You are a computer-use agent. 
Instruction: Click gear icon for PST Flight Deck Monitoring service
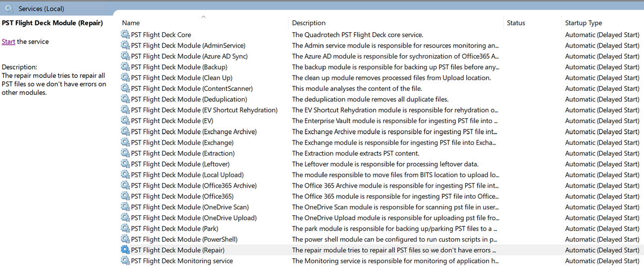pyautogui.click(x=125, y=261)
